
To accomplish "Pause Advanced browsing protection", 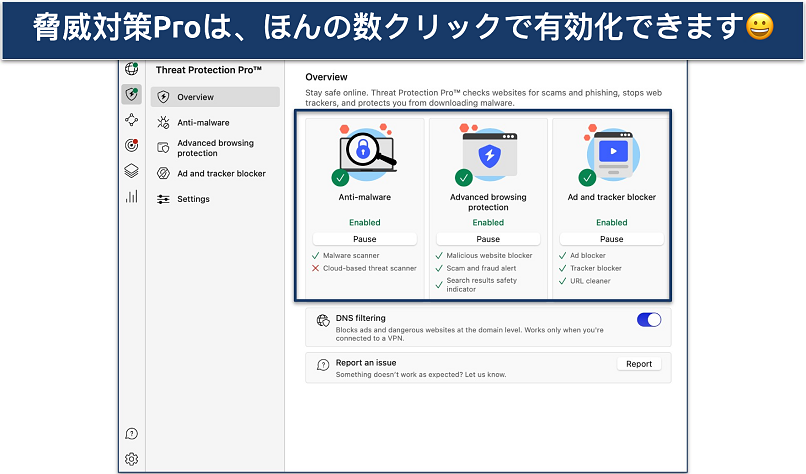I will coord(488,239).
